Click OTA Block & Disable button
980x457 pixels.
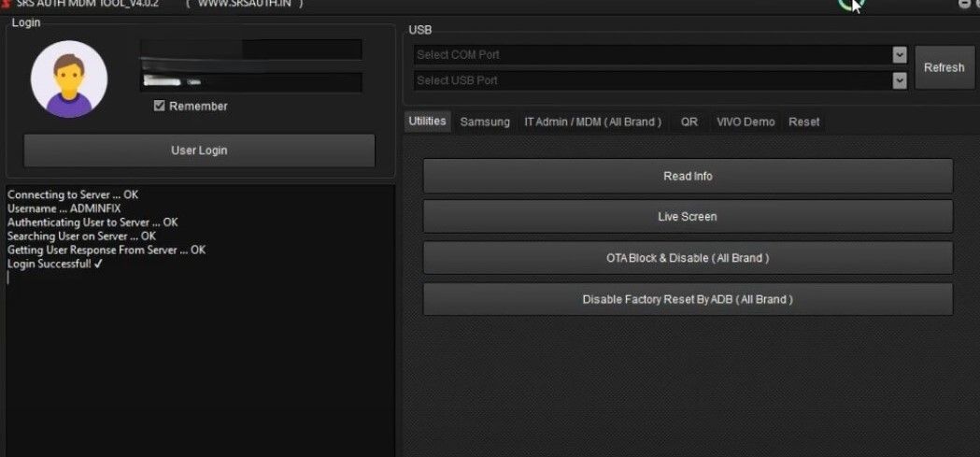[689, 258]
